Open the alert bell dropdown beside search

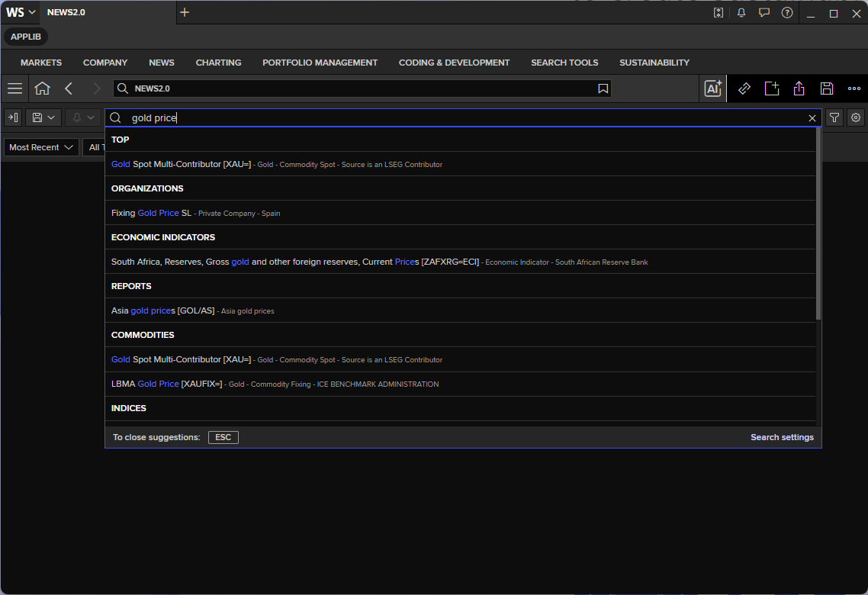click(83, 117)
